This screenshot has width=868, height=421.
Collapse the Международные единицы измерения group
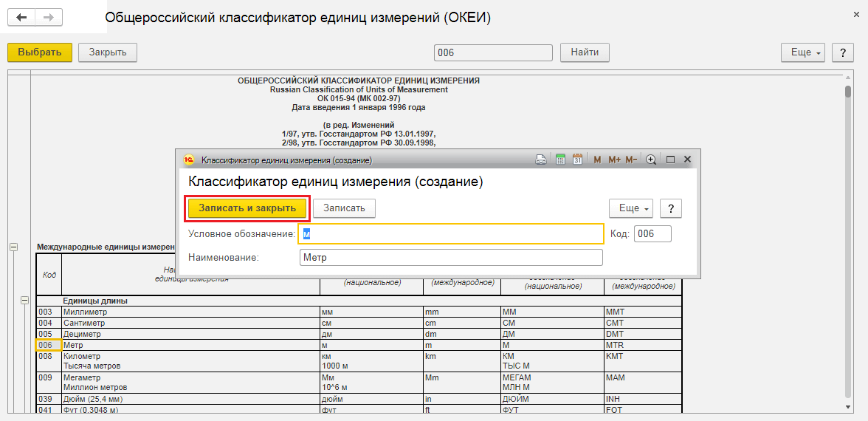pyautogui.click(x=14, y=247)
